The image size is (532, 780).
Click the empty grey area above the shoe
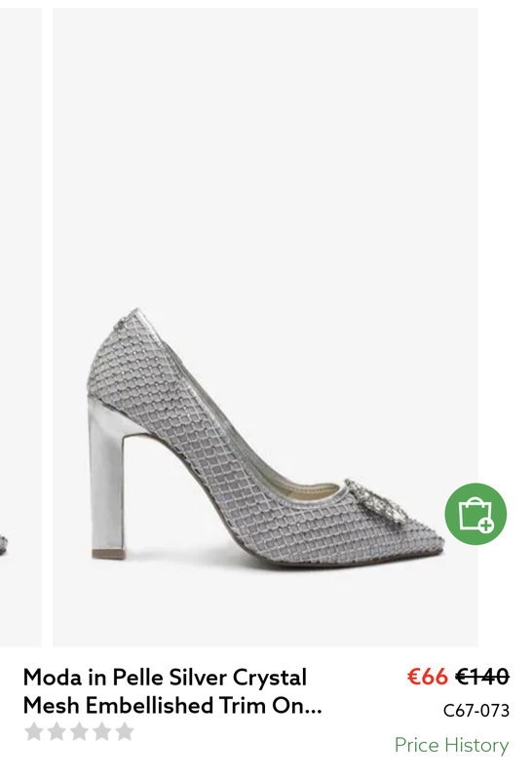(x=265, y=149)
